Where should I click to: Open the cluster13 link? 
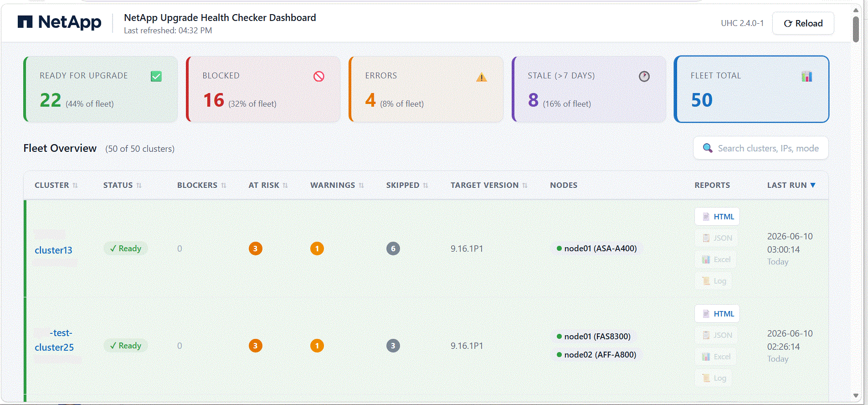[x=53, y=250]
